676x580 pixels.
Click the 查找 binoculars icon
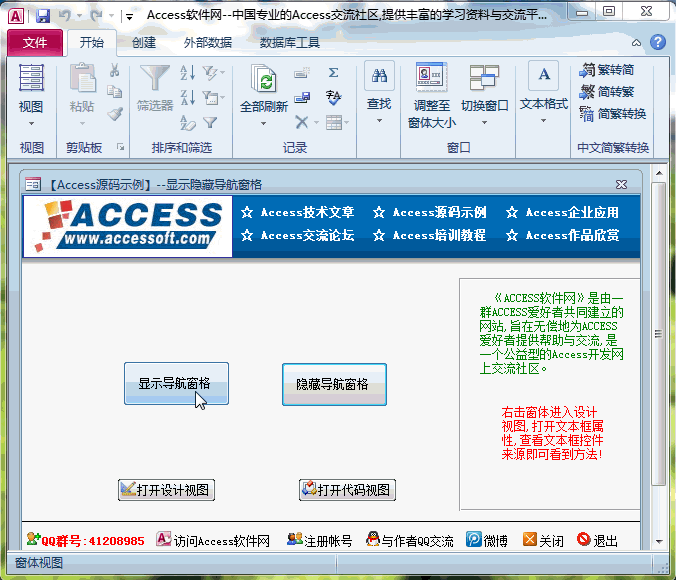[379, 75]
